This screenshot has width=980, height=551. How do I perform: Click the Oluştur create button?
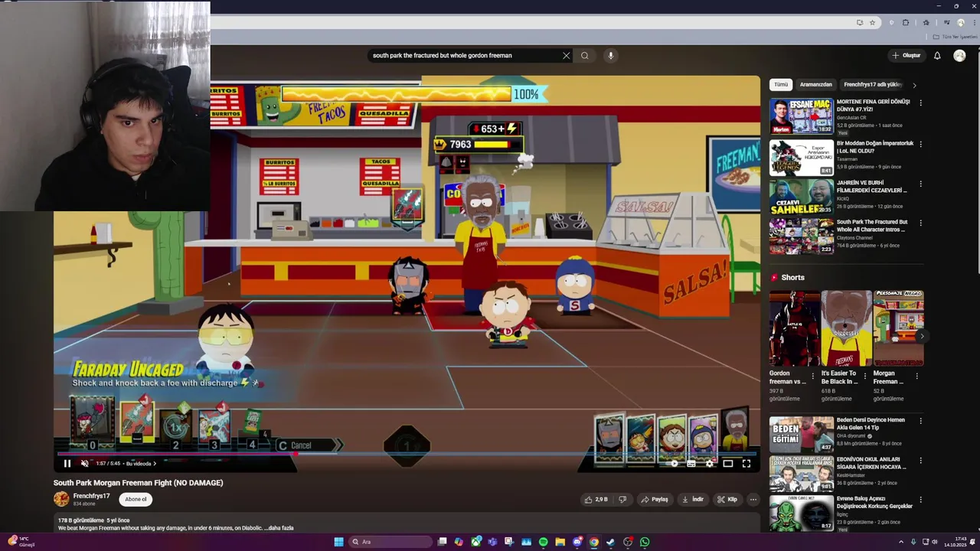906,55
